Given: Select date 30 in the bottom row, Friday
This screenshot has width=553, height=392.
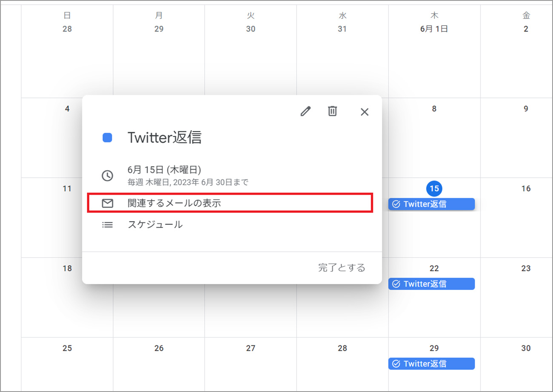Looking at the screenshot, I should coord(526,349).
